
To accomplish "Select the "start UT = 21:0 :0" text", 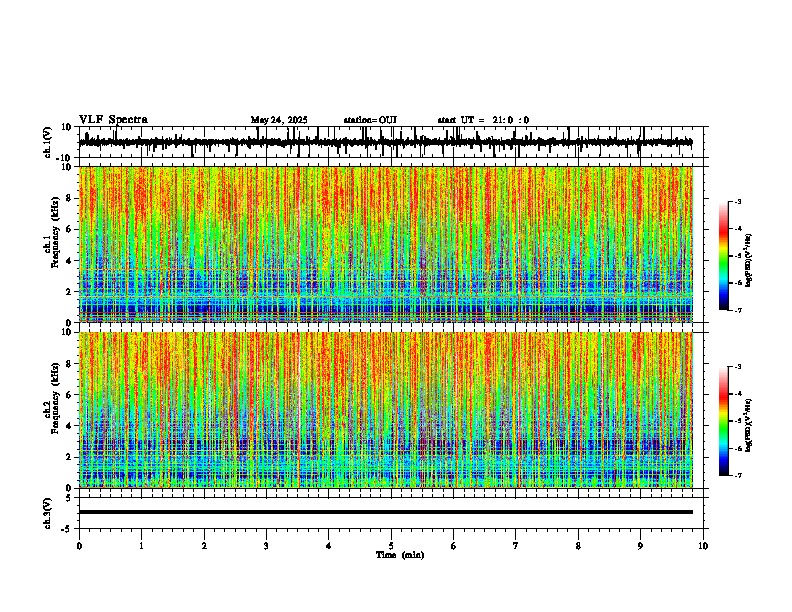I will tap(483, 120).
